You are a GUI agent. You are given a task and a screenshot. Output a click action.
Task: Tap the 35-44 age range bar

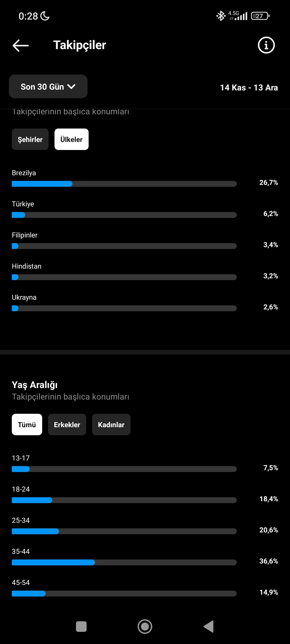point(124,562)
